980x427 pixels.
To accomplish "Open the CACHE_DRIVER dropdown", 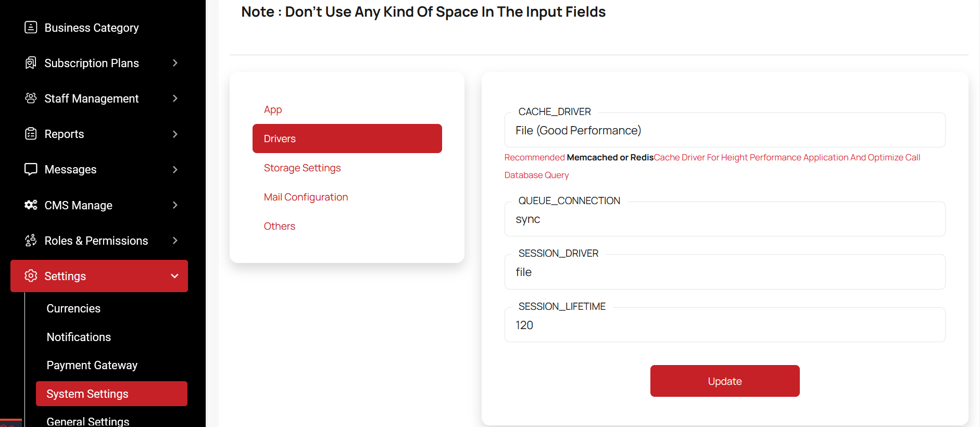I will coord(724,130).
